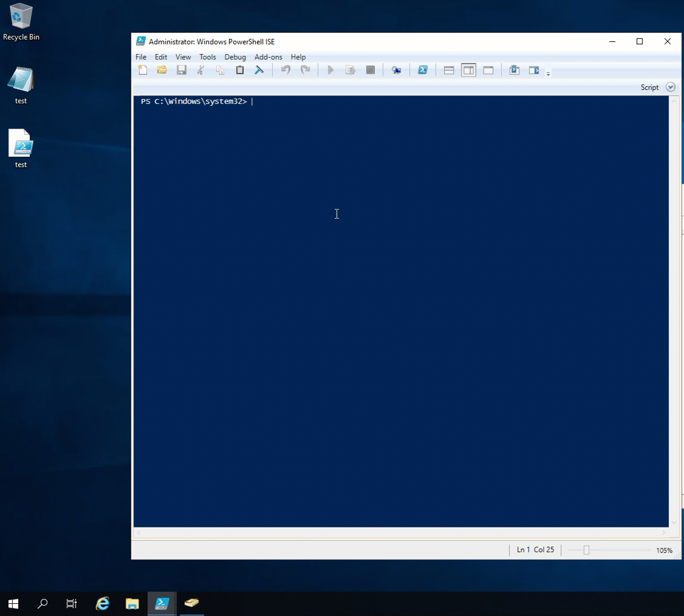Click the Ln 1 Col 25 status text
Viewport: 684px width, 616px height.
coord(535,550)
